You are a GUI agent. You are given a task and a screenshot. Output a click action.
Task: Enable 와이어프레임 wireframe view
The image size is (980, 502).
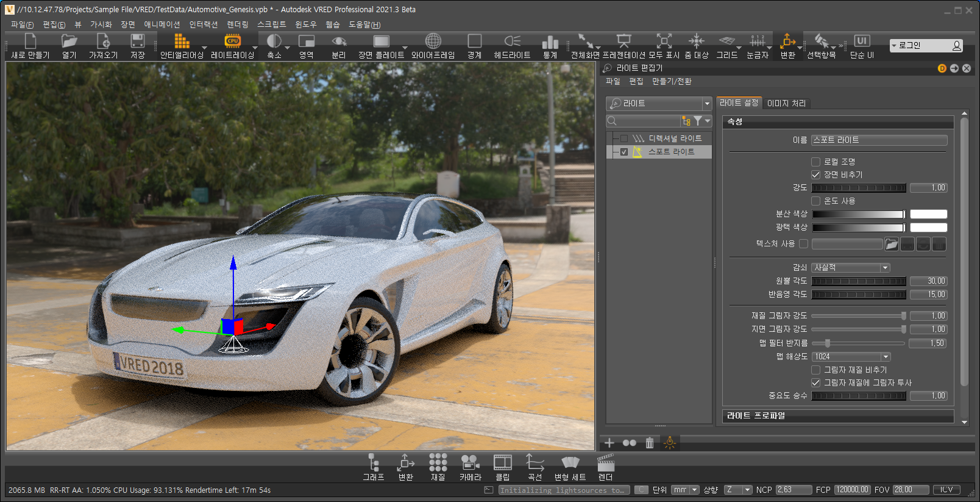tap(433, 41)
